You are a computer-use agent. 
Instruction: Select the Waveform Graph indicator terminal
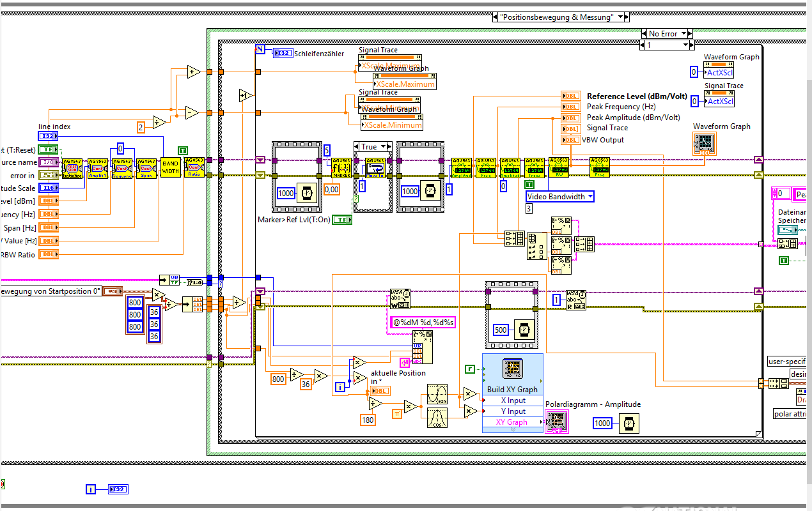[705, 144]
